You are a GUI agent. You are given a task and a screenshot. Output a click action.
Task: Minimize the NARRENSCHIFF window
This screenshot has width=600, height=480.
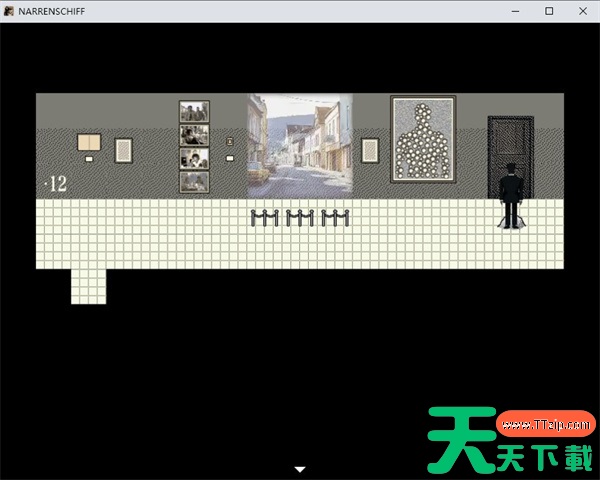pyautogui.click(x=515, y=10)
